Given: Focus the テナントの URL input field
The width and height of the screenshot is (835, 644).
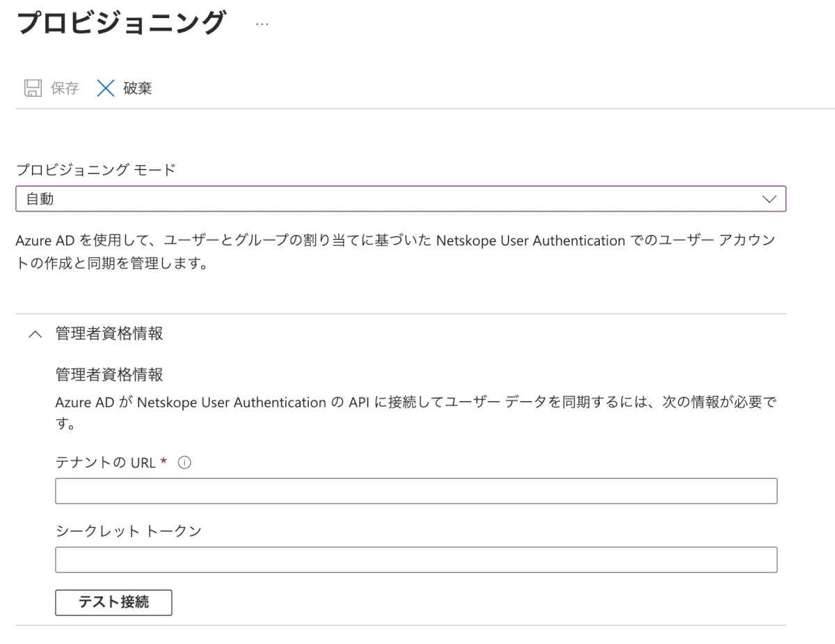Looking at the screenshot, I should [x=415, y=491].
